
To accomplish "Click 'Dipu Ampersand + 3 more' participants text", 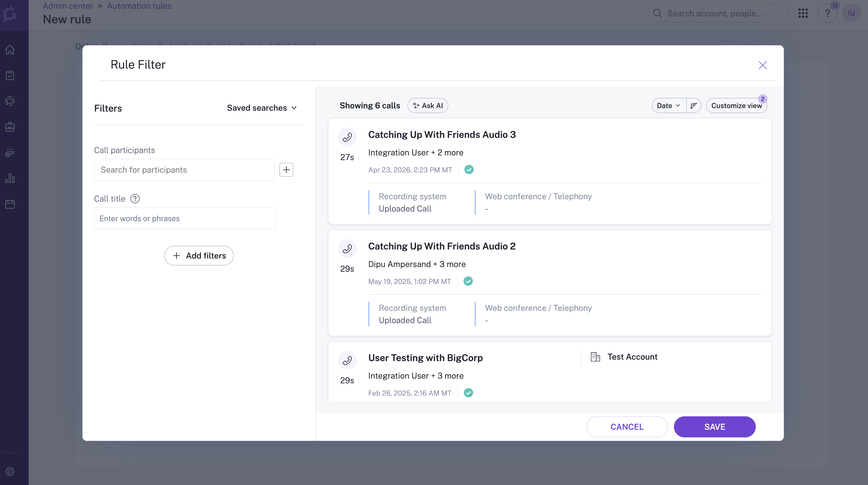I will [x=417, y=264].
